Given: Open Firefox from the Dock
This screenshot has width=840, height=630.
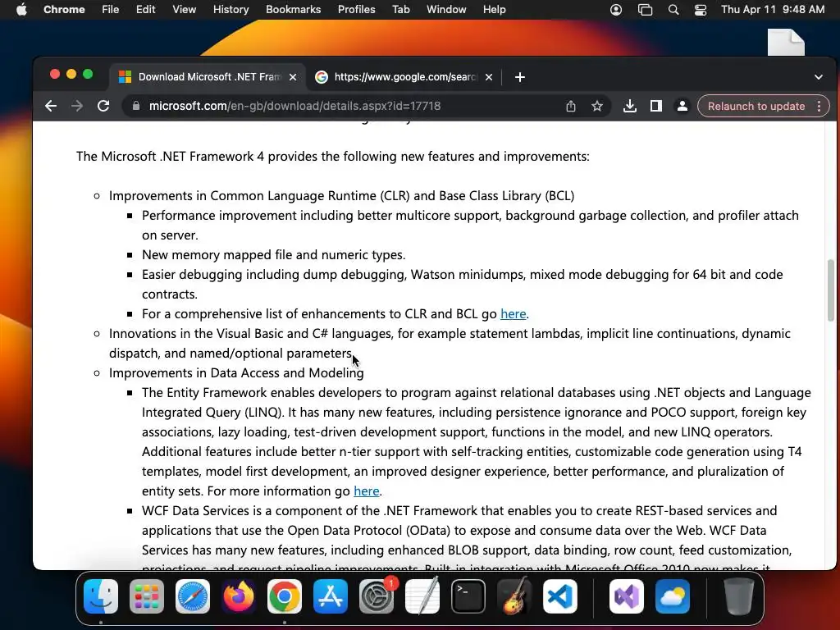Looking at the screenshot, I should (x=239, y=596).
